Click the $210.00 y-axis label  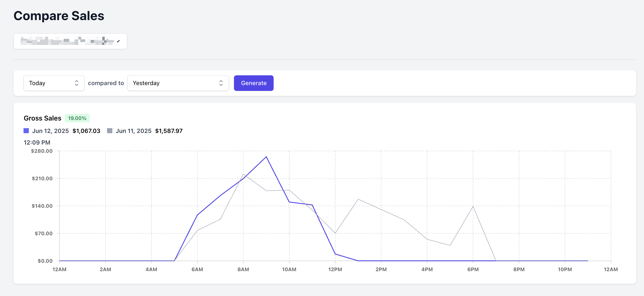point(42,178)
